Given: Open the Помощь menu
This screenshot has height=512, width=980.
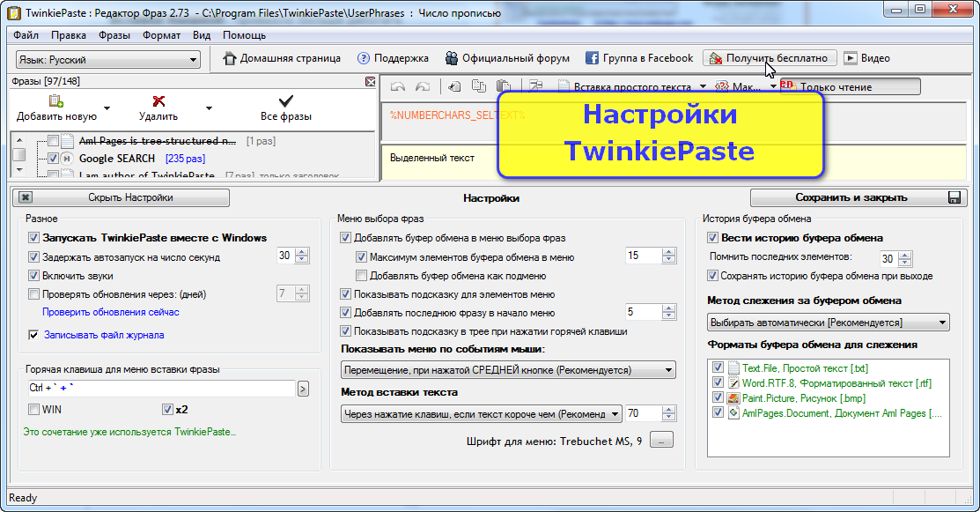Looking at the screenshot, I should point(245,35).
